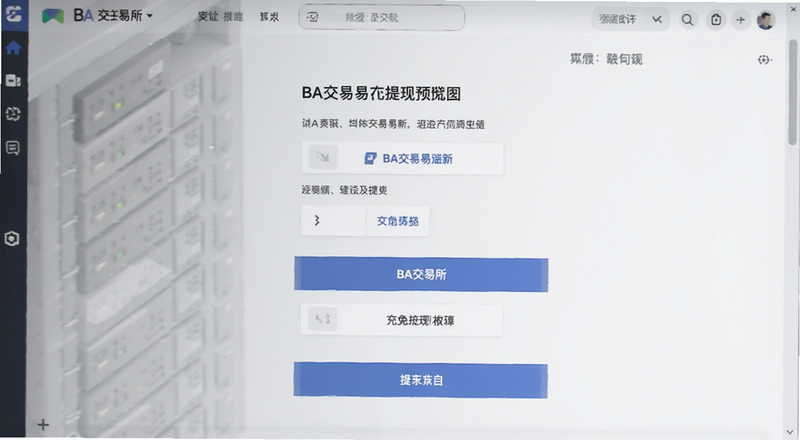Open the chat message icon in the sidebar

point(13,148)
